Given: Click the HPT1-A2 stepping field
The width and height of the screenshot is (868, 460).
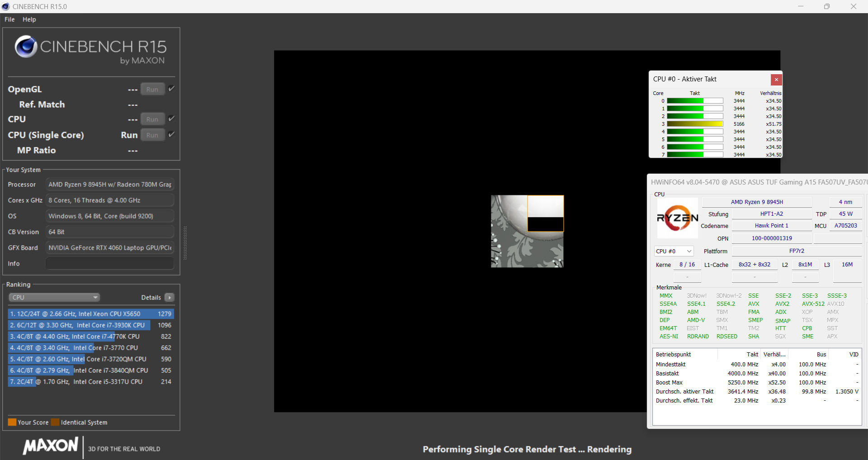Looking at the screenshot, I should click(x=771, y=214).
